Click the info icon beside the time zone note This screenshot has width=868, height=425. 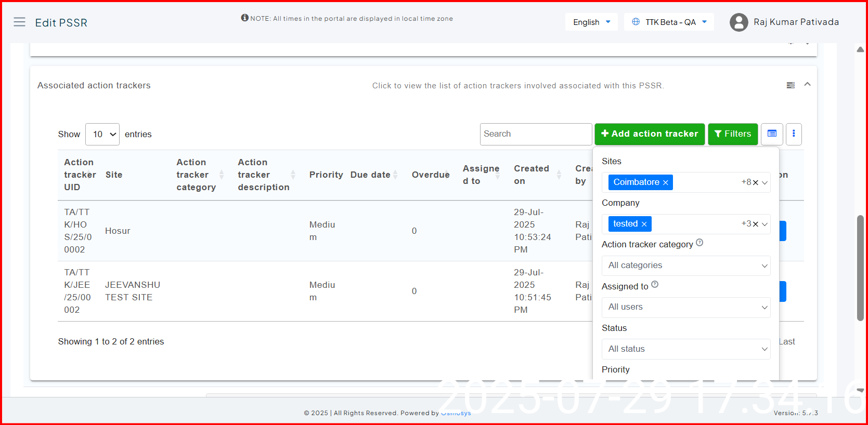[244, 18]
